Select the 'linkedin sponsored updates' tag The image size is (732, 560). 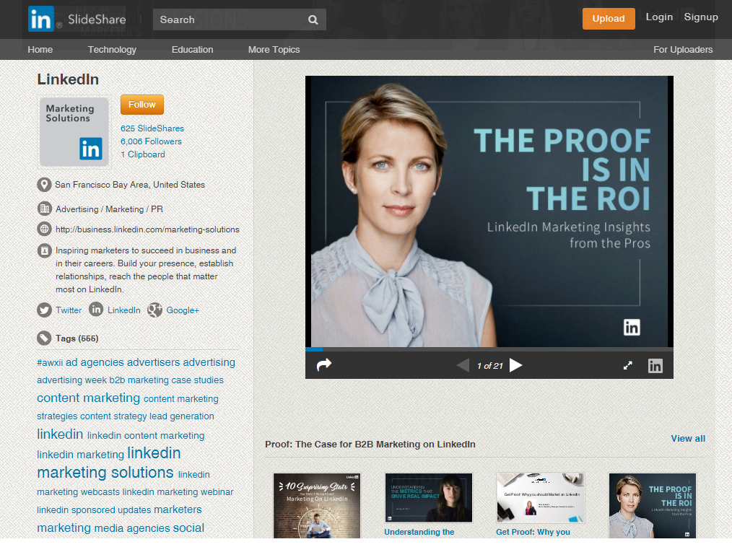[x=94, y=510]
